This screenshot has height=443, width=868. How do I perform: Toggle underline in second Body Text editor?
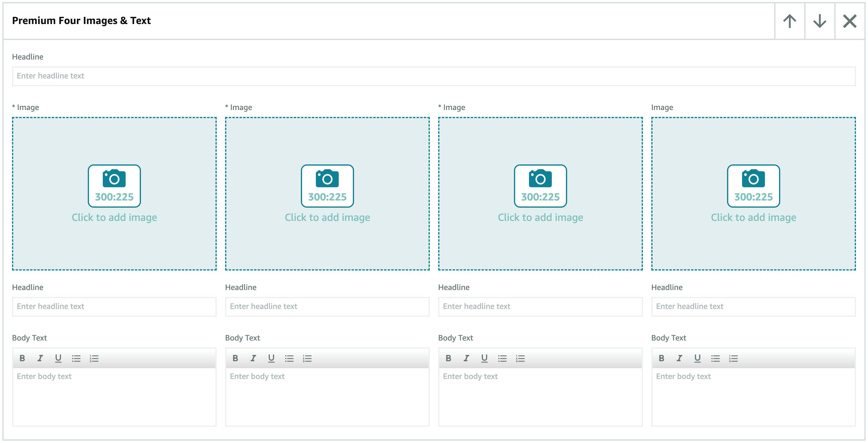click(271, 358)
